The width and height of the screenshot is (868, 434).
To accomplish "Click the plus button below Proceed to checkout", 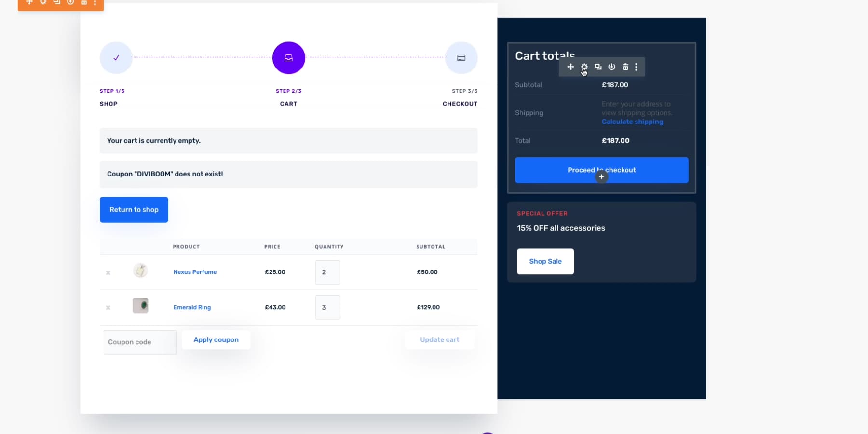I will click(x=601, y=177).
